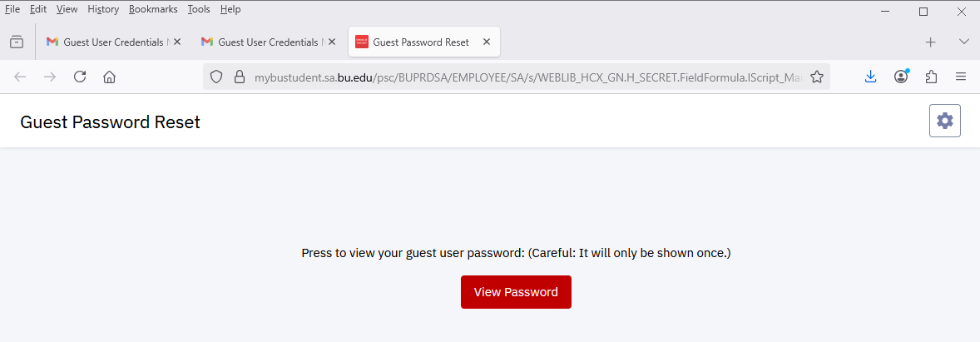Expand the list all tabs dropdown
980x342 pixels.
click(x=964, y=42)
